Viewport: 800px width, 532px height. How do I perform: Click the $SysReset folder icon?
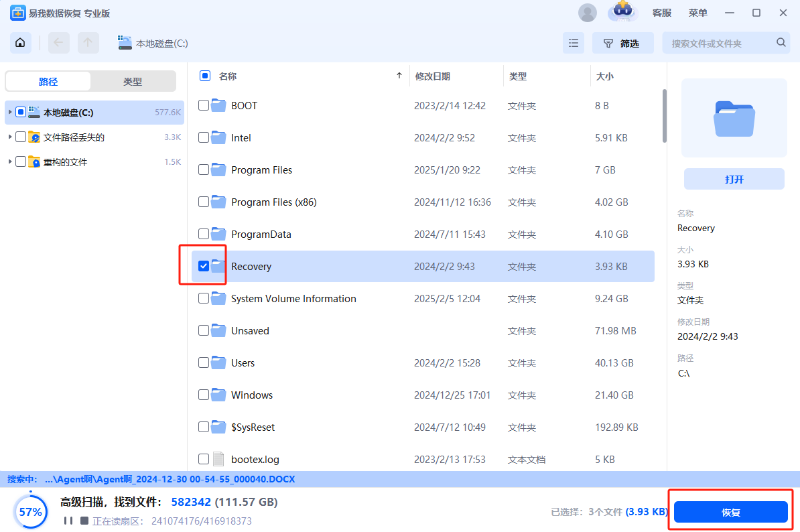(218, 426)
